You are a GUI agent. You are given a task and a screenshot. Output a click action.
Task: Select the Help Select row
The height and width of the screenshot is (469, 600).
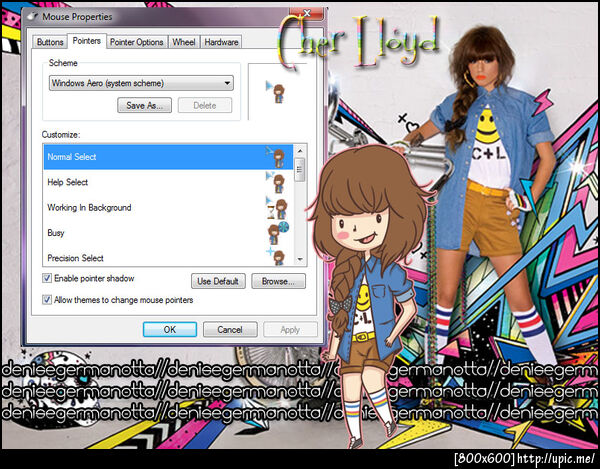(168, 182)
